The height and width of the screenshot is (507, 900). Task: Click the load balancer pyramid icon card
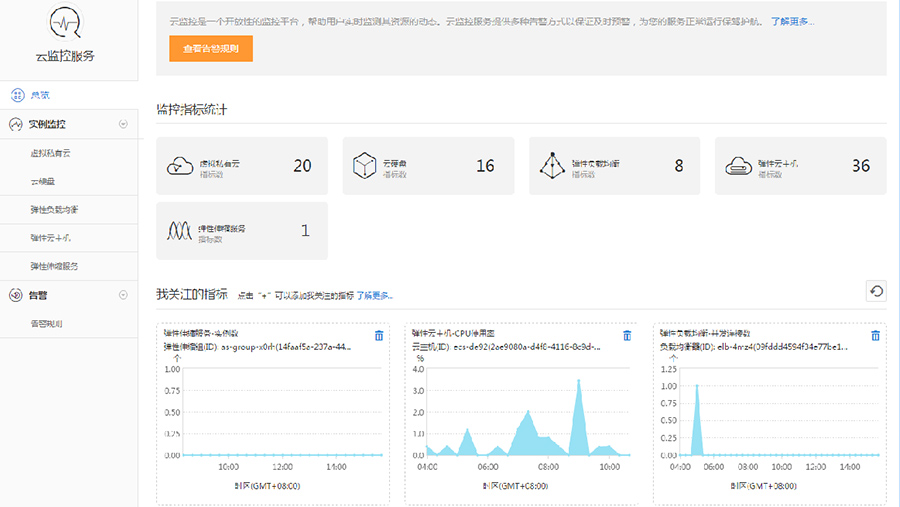coord(614,166)
